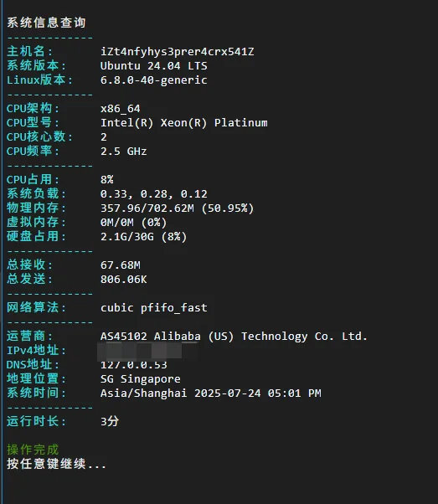The height and width of the screenshot is (504, 438).
Task: Select disk usage 2.1G/30G (8%)
Action: coord(143,237)
